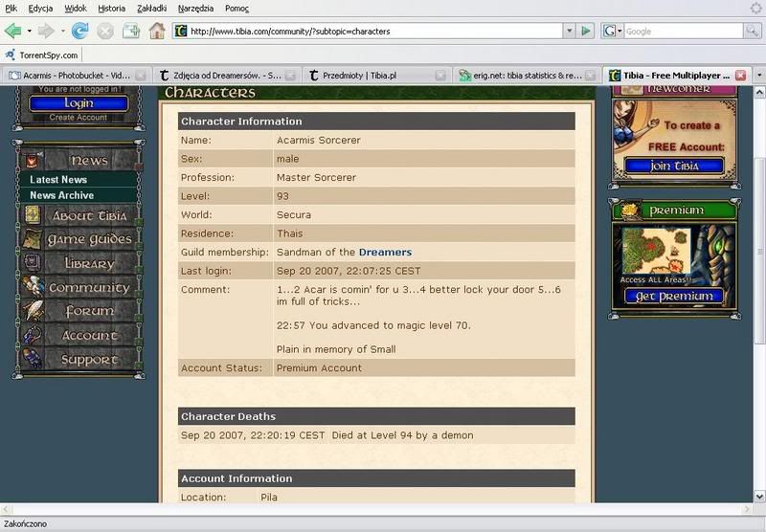Expand the Game Guides menu
Viewport: 766px width, 532px height.
90,239
